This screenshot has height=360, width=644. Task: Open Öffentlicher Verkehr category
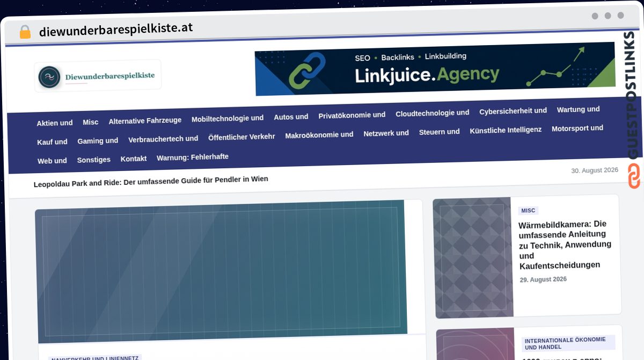click(x=241, y=137)
